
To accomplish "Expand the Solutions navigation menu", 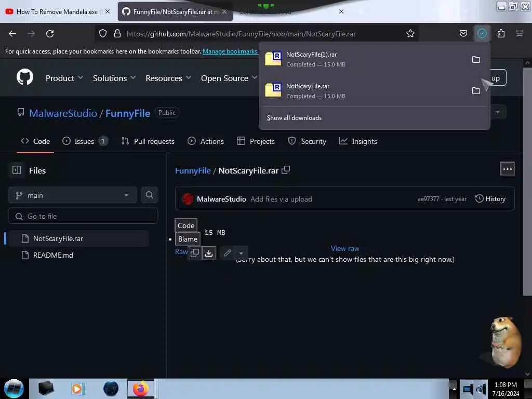I will click(114, 78).
